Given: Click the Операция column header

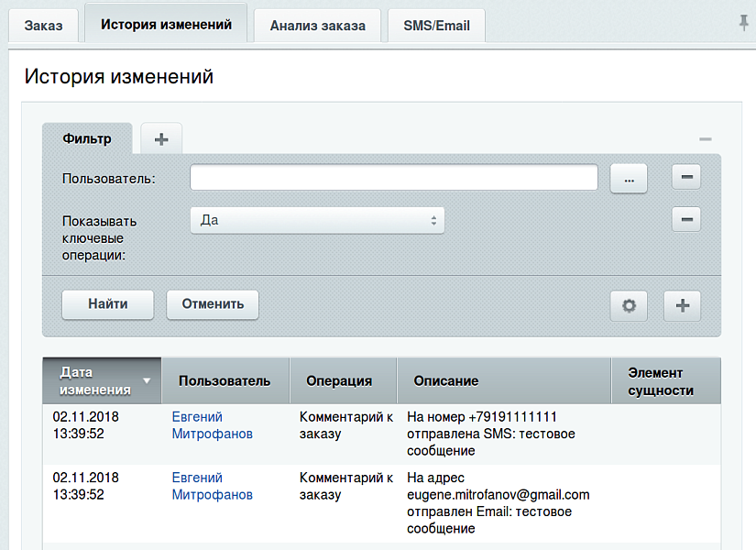Looking at the screenshot, I should 340,379.
